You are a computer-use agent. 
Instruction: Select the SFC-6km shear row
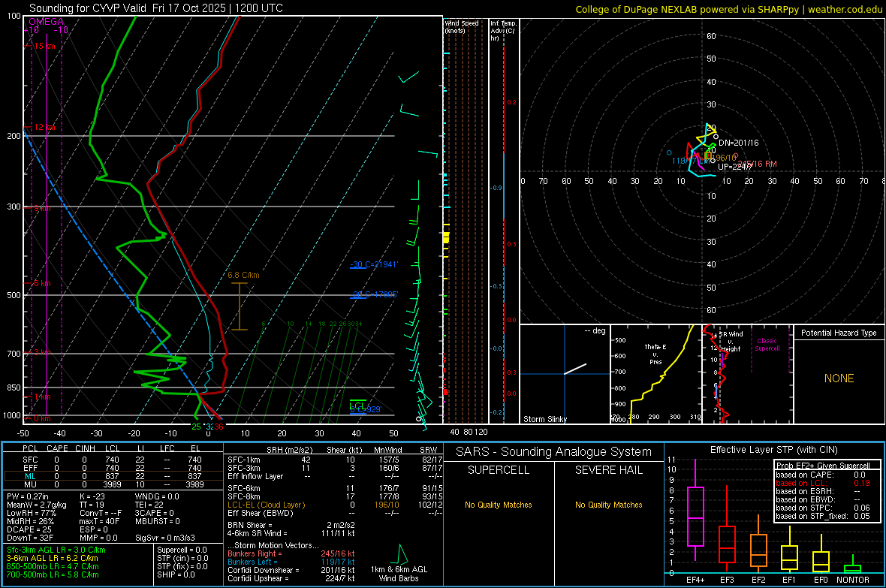pos(335,488)
